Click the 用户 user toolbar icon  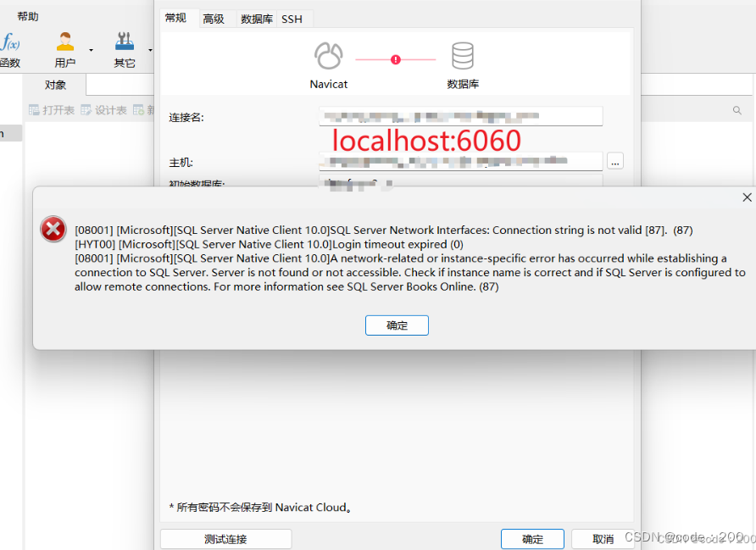(65, 50)
